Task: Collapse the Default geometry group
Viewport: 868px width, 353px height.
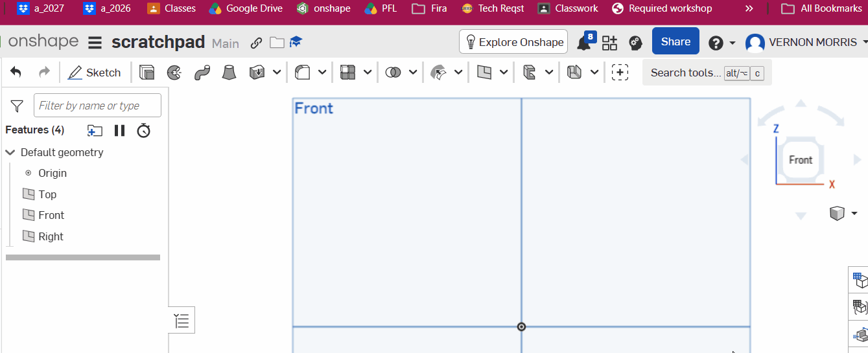Action: [x=10, y=153]
